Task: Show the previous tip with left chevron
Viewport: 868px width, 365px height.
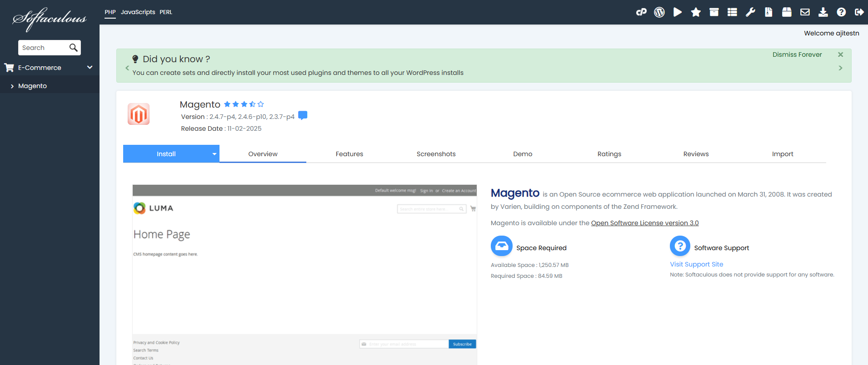Action: pos(127,68)
